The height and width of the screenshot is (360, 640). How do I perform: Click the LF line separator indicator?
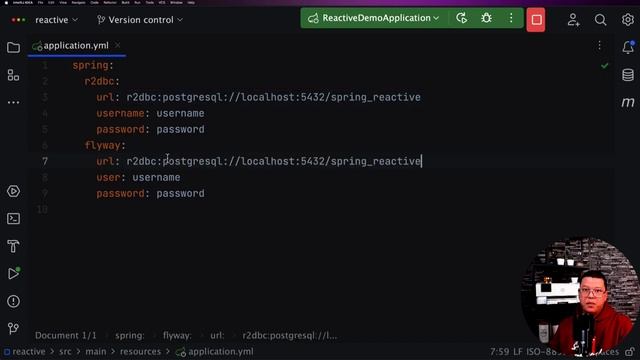518,351
